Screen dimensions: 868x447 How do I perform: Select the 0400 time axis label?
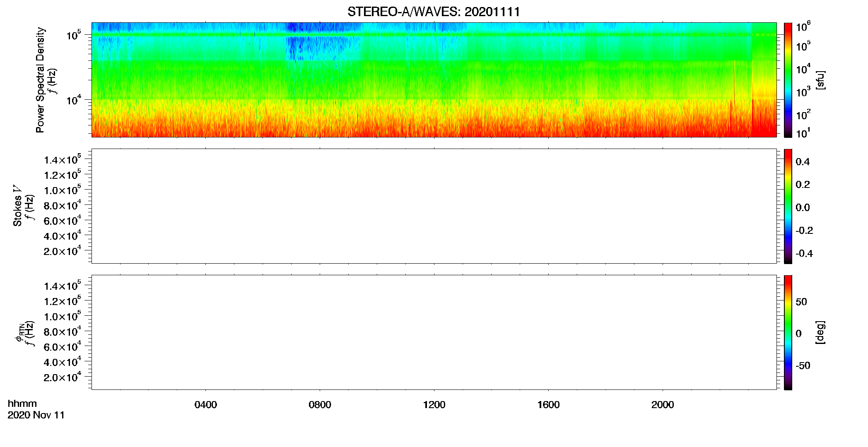206,405
